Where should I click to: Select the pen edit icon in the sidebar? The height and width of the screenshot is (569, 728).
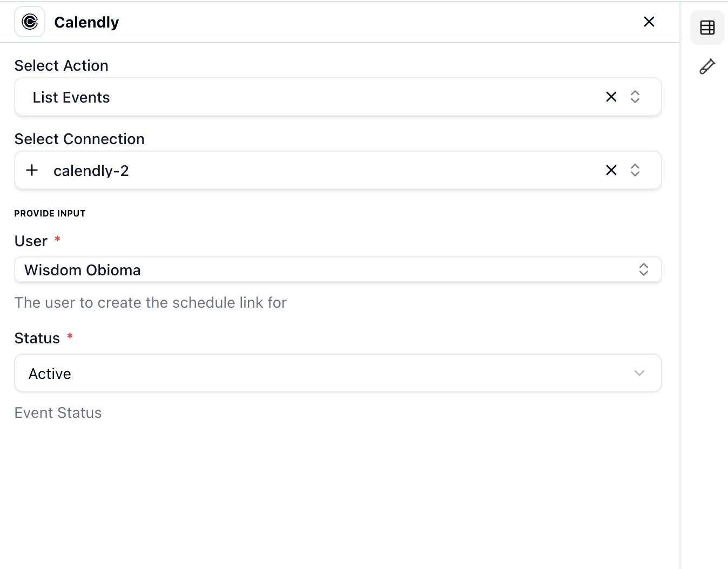(x=707, y=66)
